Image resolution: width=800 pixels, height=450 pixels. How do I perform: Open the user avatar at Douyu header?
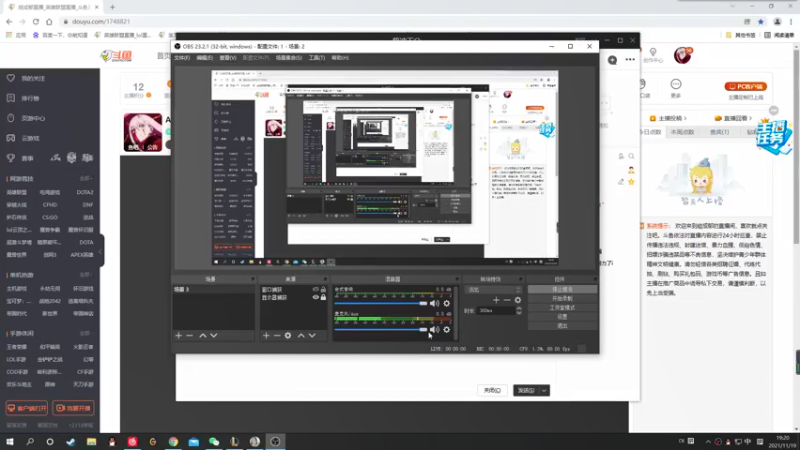click(682, 55)
